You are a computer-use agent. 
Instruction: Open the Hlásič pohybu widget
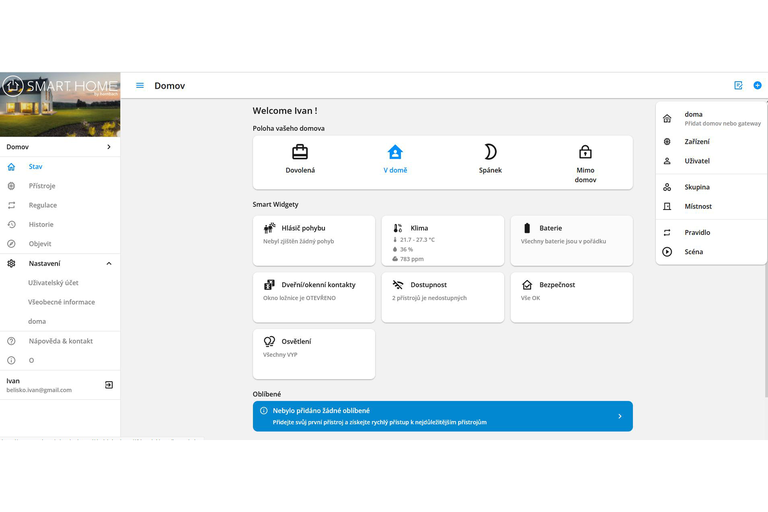(x=314, y=240)
